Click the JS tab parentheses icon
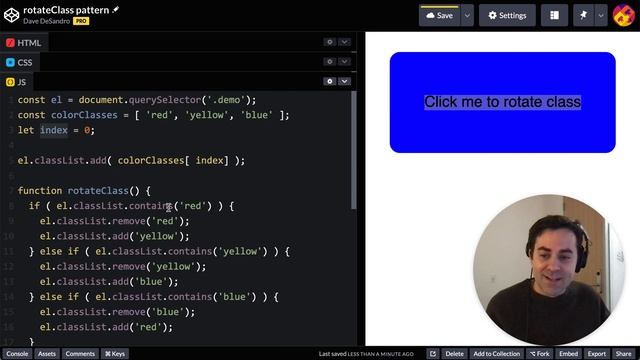640x360 pixels. pyautogui.click(x=10, y=82)
